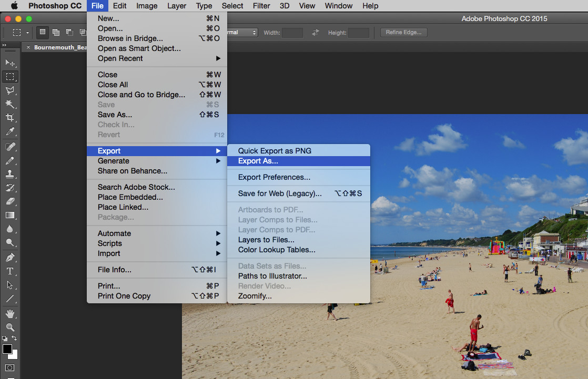Expand the Automate submenu
The width and height of the screenshot is (588, 379).
pyautogui.click(x=157, y=233)
